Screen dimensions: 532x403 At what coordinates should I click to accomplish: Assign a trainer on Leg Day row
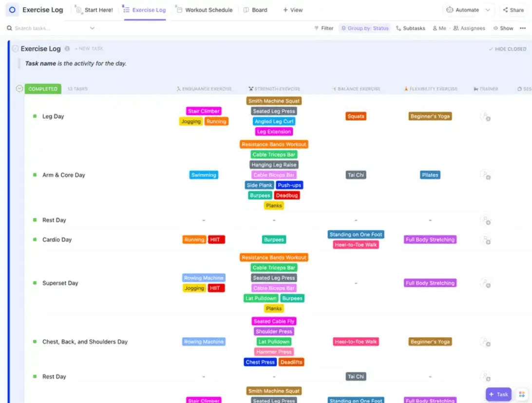point(486,116)
